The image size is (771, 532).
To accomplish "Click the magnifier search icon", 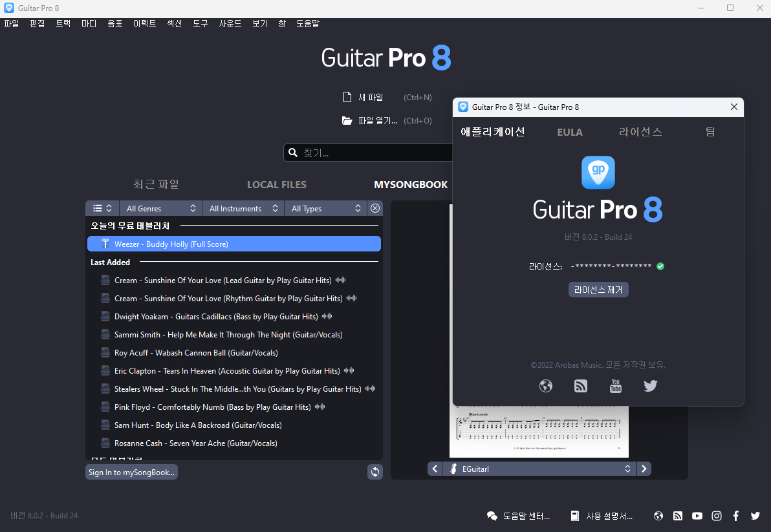I will coord(293,153).
